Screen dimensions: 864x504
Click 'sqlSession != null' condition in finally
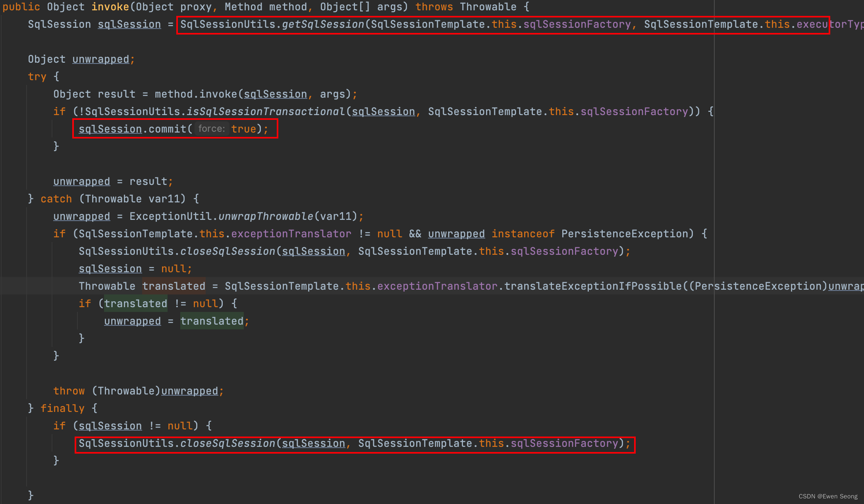[x=135, y=426]
